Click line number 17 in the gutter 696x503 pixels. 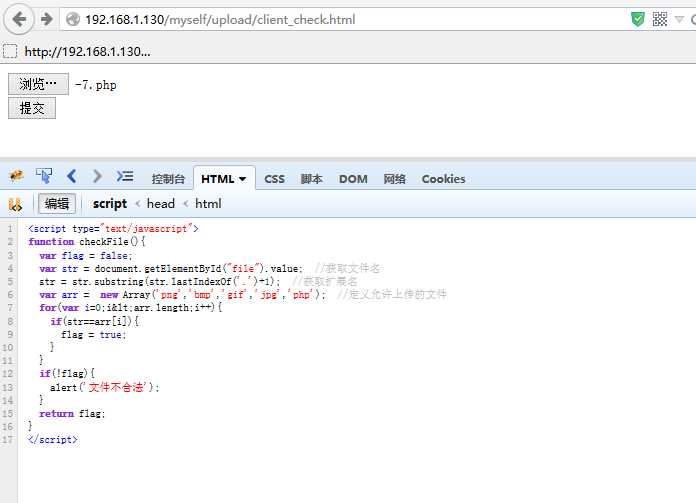[x=8, y=440]
